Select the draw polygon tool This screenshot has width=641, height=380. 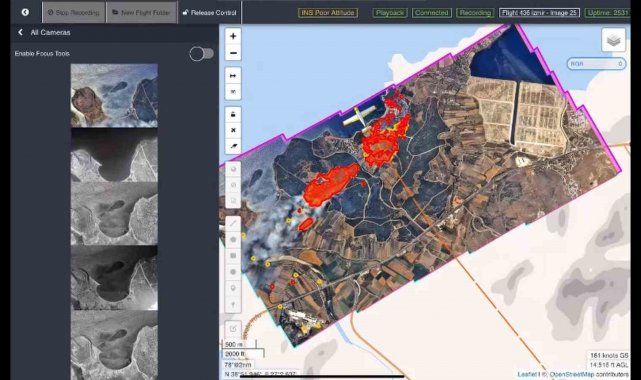[233, 239]
